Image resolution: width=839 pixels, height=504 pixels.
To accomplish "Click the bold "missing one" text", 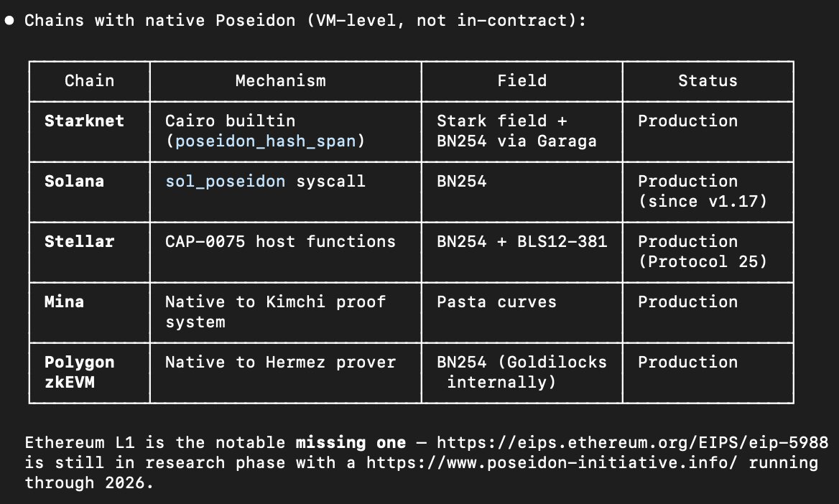I will (351, 442).
